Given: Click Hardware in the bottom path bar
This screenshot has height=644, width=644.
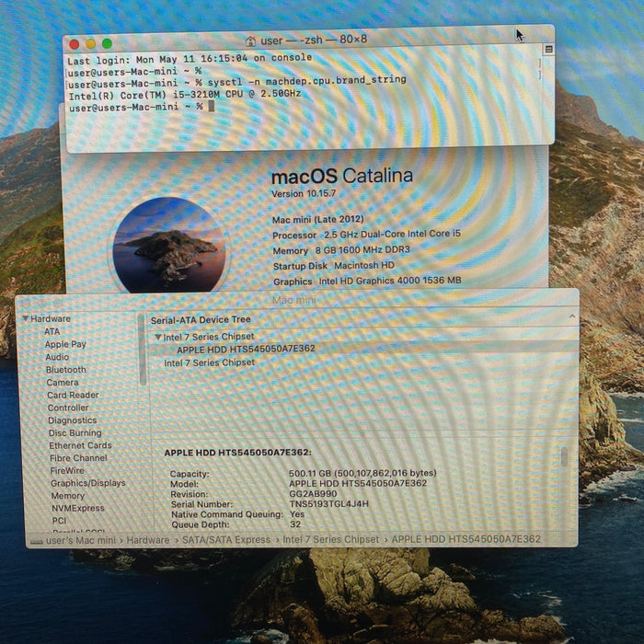Looking at the screenshot, I should click(148, 540).
